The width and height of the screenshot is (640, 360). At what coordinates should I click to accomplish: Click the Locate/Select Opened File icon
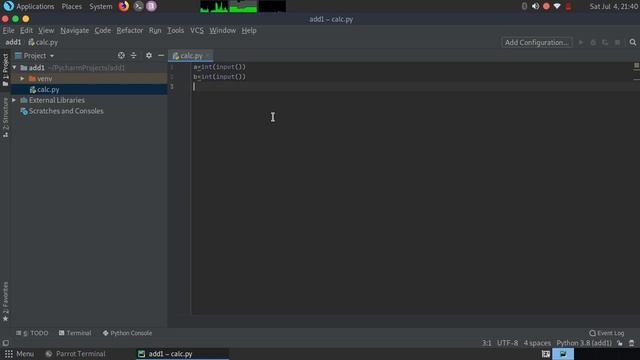coord(121,56)
